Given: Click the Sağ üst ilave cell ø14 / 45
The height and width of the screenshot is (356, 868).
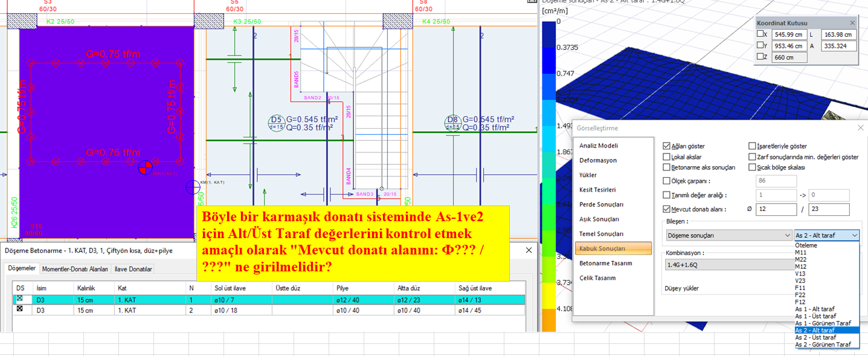Looking at the screenshot, I should point(490,310).
